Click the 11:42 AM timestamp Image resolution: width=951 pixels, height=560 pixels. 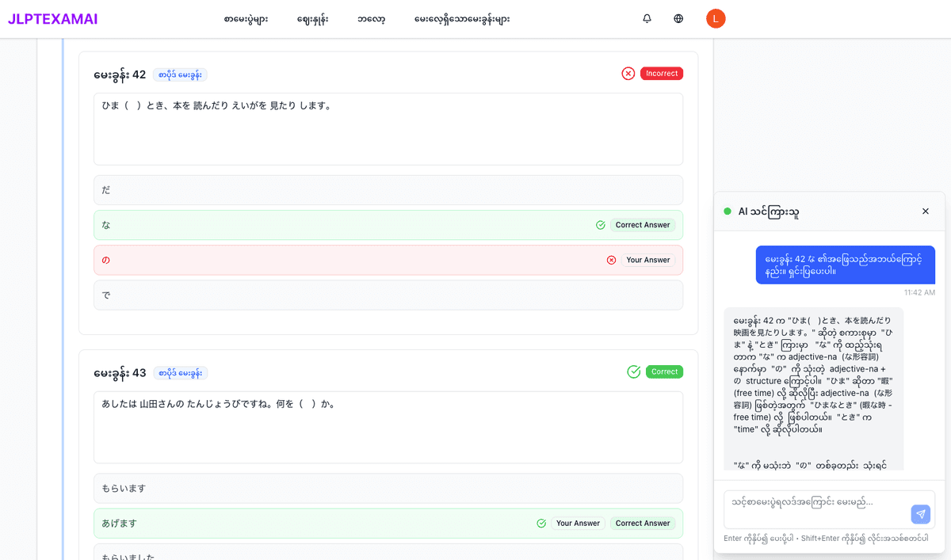pos(919,292)
